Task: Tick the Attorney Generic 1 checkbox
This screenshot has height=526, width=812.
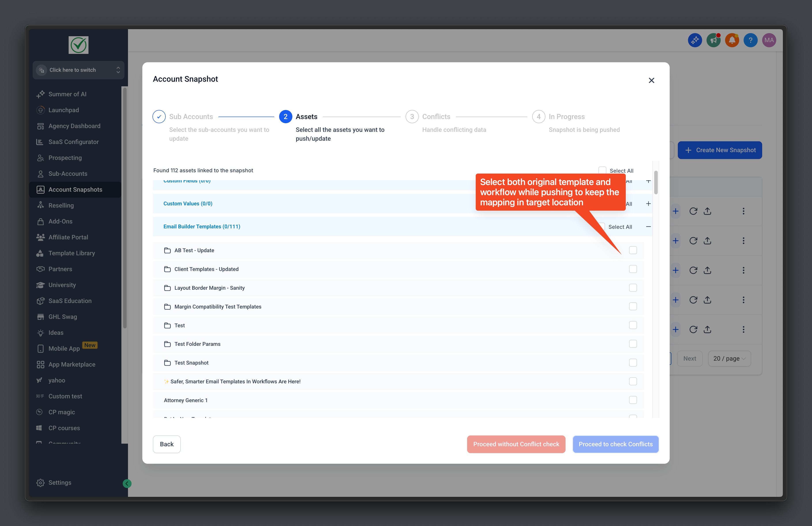Action: coord(633,400)
